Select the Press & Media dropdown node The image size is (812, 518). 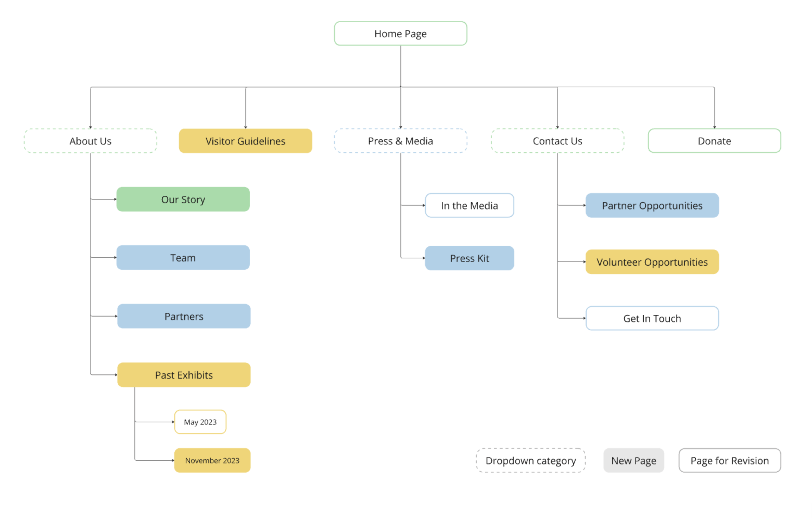pos(400,141)
